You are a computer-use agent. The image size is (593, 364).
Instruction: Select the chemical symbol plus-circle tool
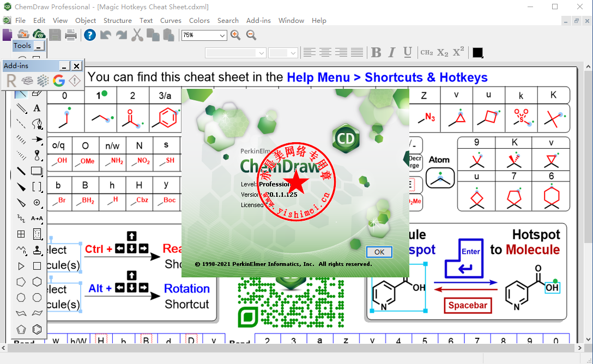[x=37, y=203]
